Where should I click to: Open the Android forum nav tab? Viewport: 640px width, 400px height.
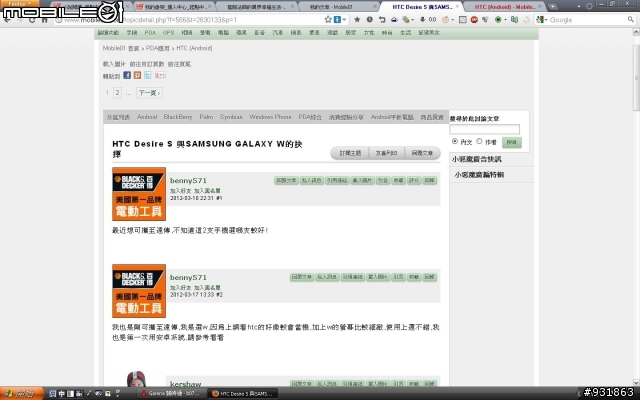click(147, 117)
